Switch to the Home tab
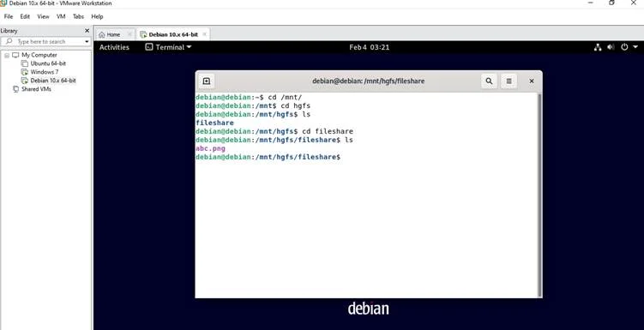 (x=110, y=34)
